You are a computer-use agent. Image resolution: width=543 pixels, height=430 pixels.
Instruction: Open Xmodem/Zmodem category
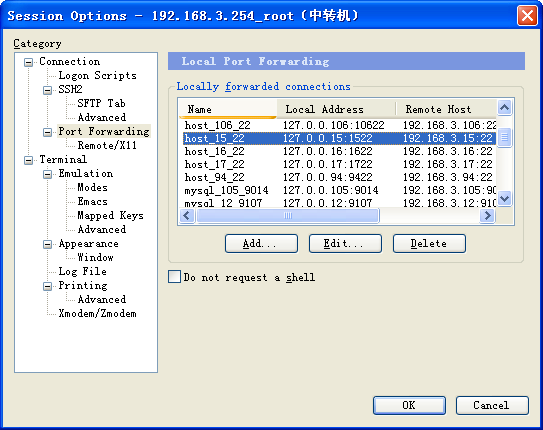(x=97, y=313)
